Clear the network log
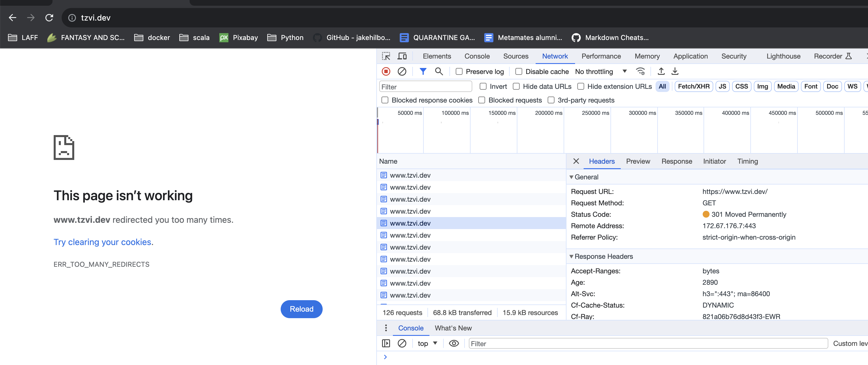This screenshot has height=365, width=868. [402, 71]
